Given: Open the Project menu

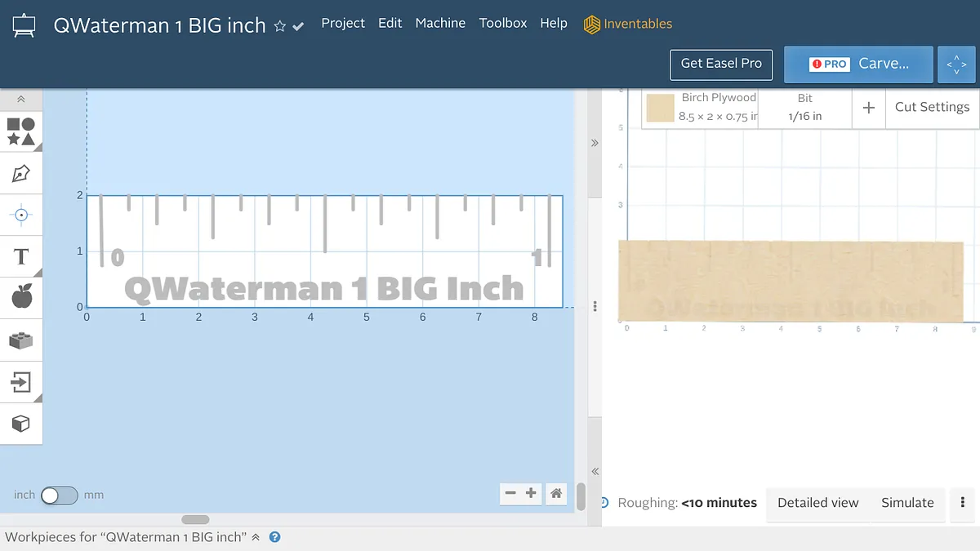Looking at the screenshot, I should click(342, 23).
